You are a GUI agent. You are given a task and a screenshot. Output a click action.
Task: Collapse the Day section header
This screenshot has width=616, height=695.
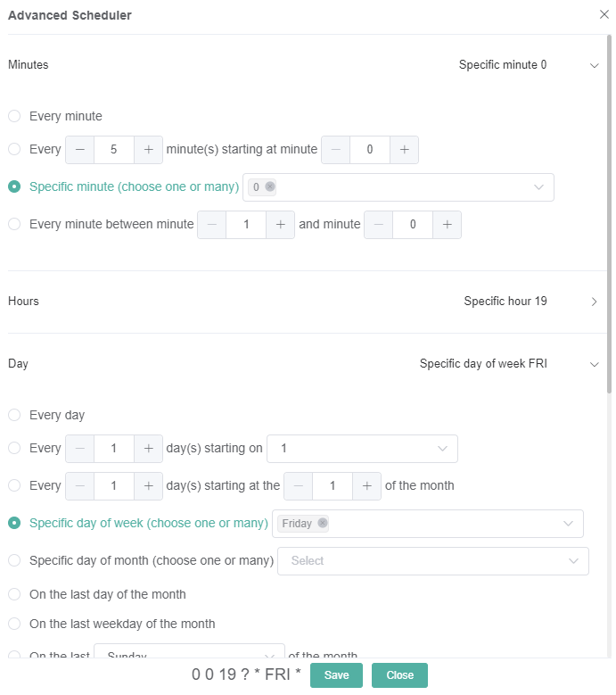click(x=595, y=364)
